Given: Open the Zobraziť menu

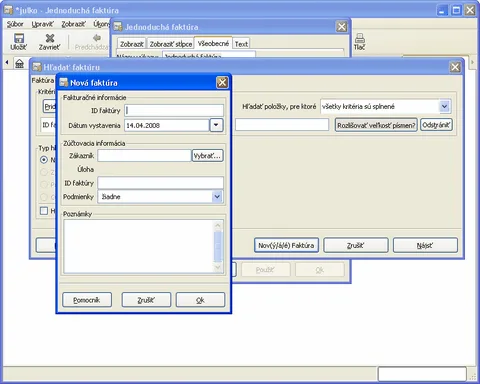Looking at the screenshot, I should point(73,24).
